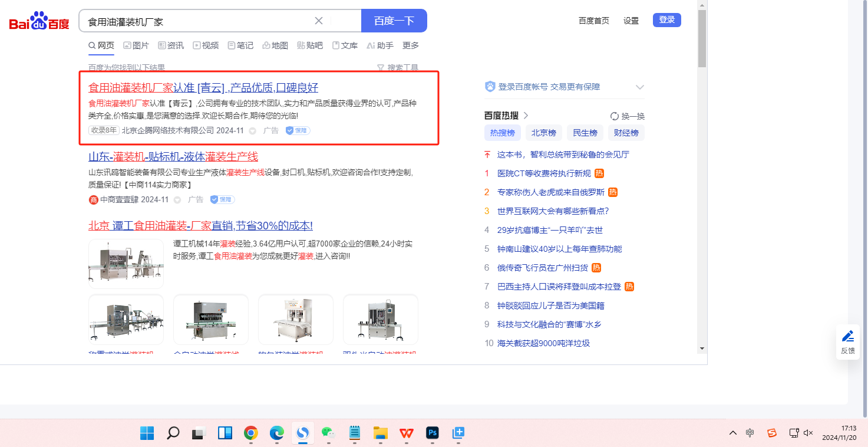Open fourth product thumbnail in the bottom row
Screen dimensions: 868x447
tap(381, 320)
